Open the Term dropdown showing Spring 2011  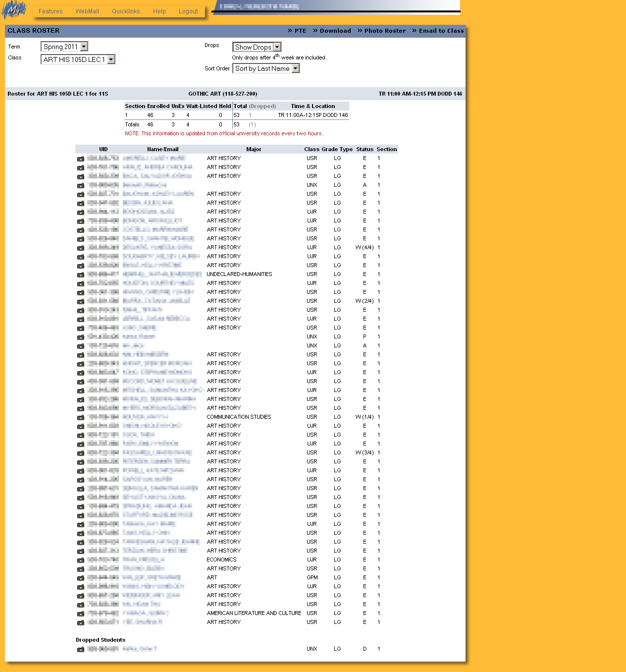tap(64, 47)
